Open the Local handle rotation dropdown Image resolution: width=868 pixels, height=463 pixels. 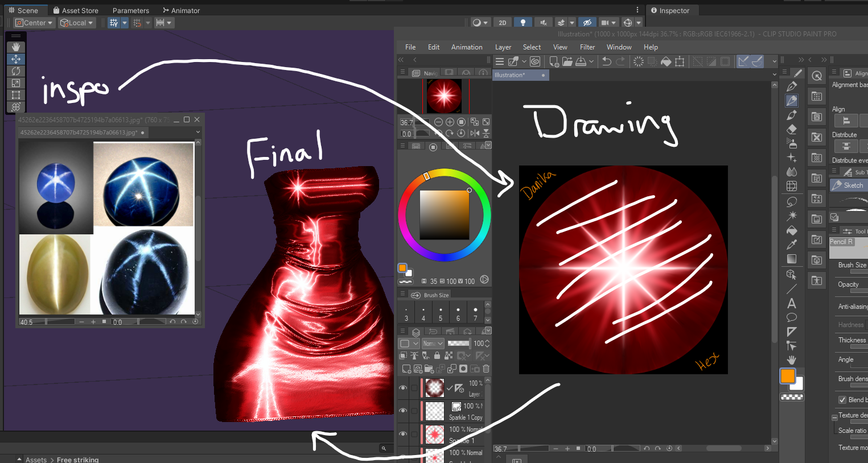point(77,23)
